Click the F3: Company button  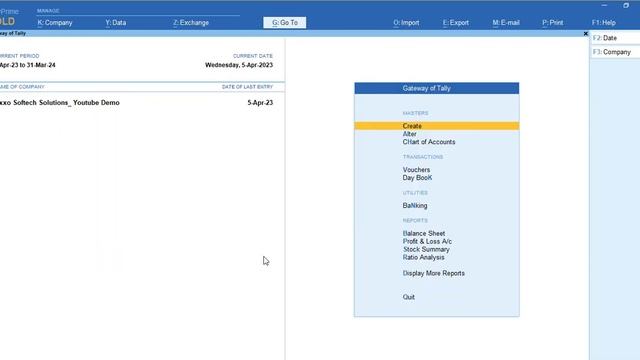[615, 52]
